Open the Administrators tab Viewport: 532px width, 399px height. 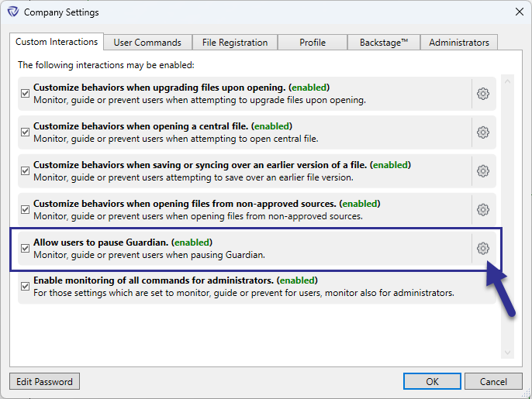click(x=459, y=43)
